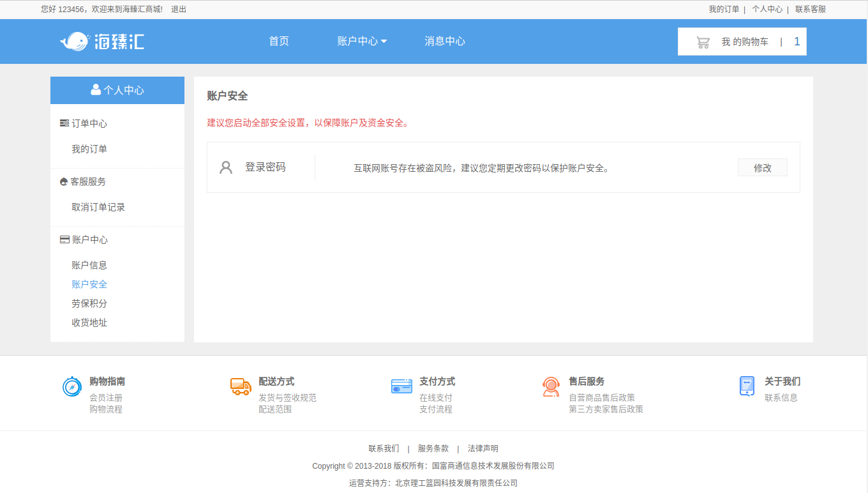Go to 首页 in the navigation bar
Screen dimensions: 868x493
click(x=279, y=42)
